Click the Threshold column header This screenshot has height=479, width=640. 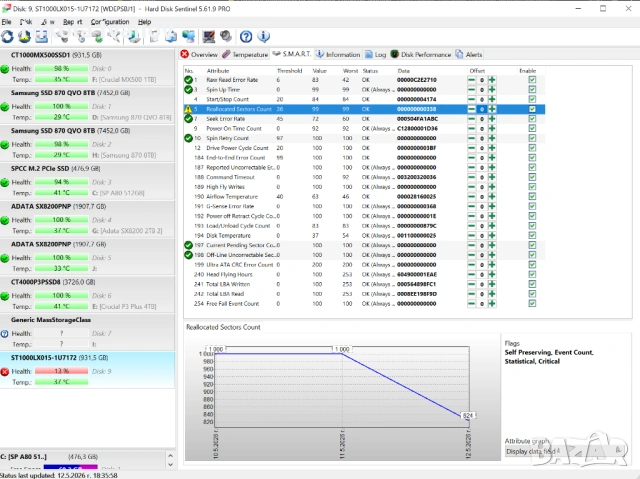pos(289,71)
